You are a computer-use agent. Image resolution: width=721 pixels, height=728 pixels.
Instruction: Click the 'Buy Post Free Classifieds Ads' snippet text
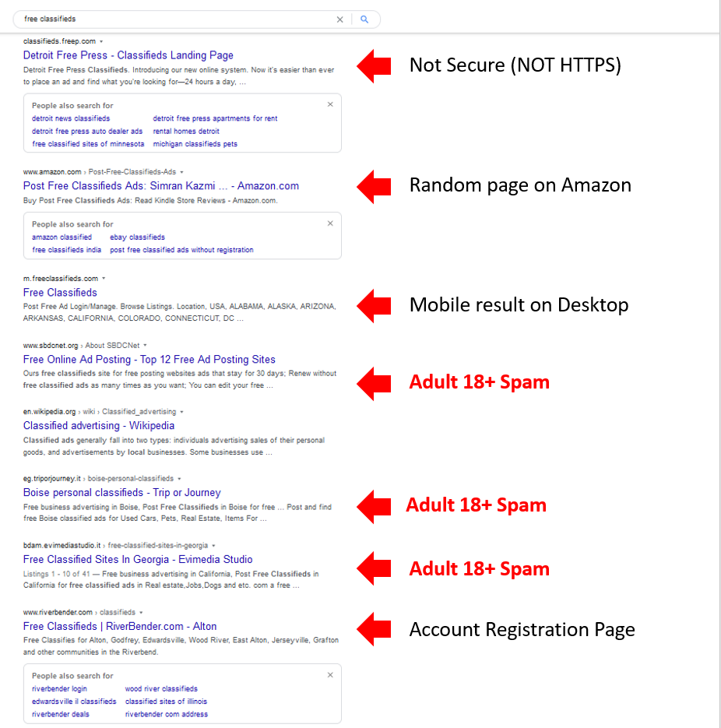click(150, 201)
